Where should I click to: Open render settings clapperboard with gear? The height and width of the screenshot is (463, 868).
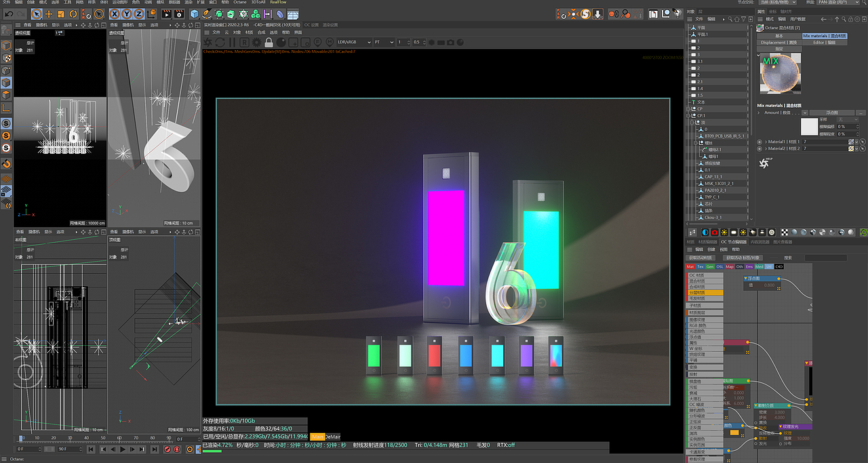pos(179,14)
